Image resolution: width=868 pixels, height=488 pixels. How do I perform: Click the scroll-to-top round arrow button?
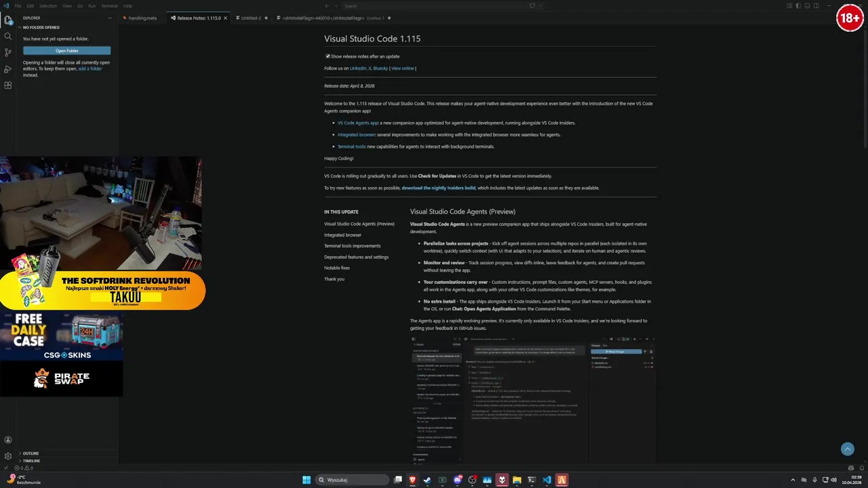coord(847,449)
